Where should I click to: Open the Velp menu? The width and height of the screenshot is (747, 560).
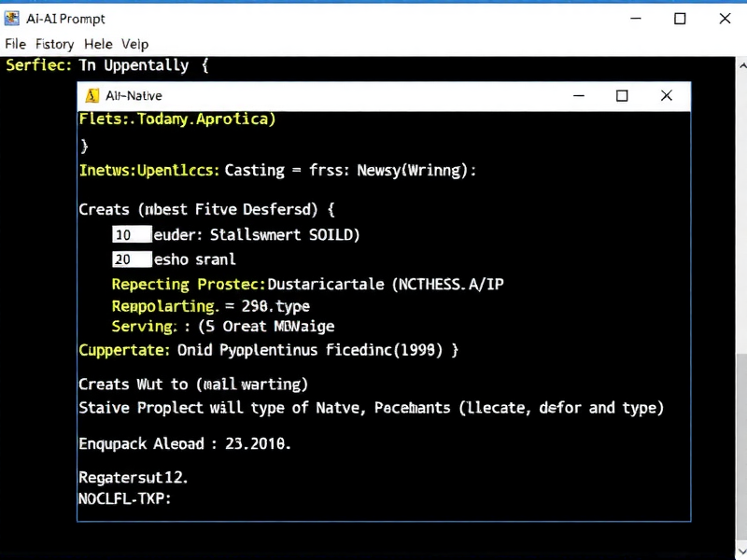click(134, 44)
